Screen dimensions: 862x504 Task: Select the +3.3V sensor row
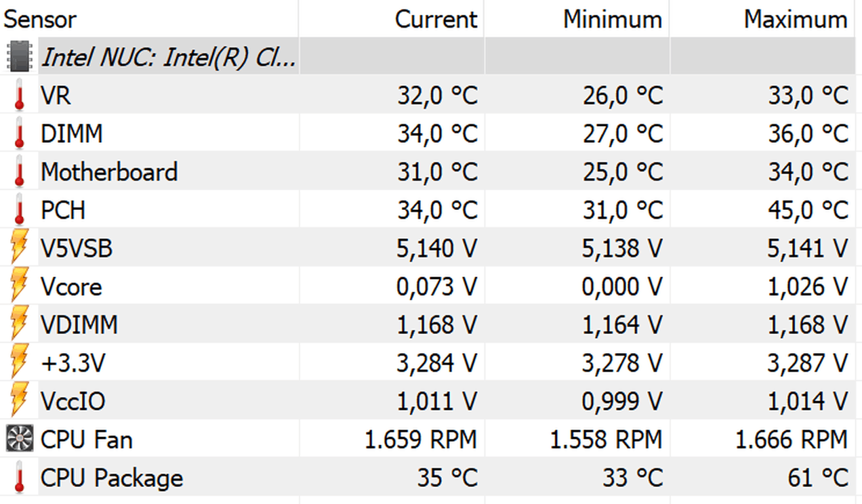coord(431,362)
